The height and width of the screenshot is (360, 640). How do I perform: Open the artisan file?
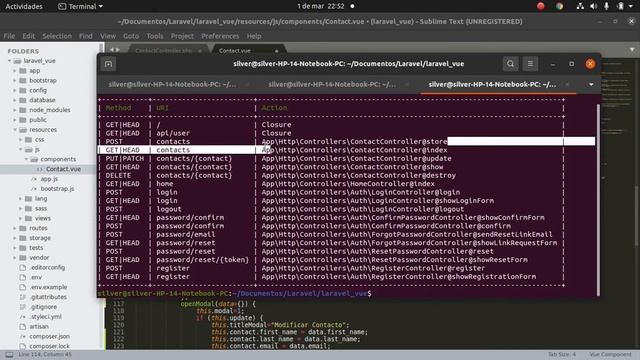coord(39,327)
